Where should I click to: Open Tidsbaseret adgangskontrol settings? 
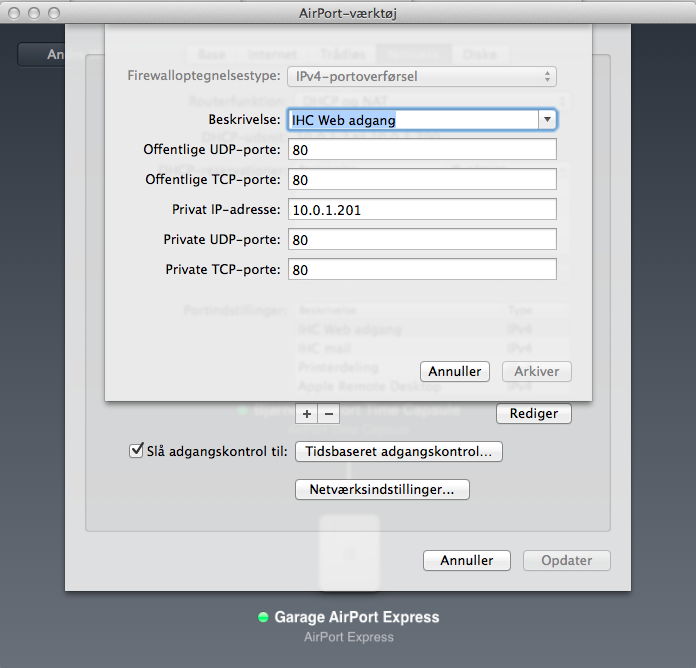click(x=399, y=452)
